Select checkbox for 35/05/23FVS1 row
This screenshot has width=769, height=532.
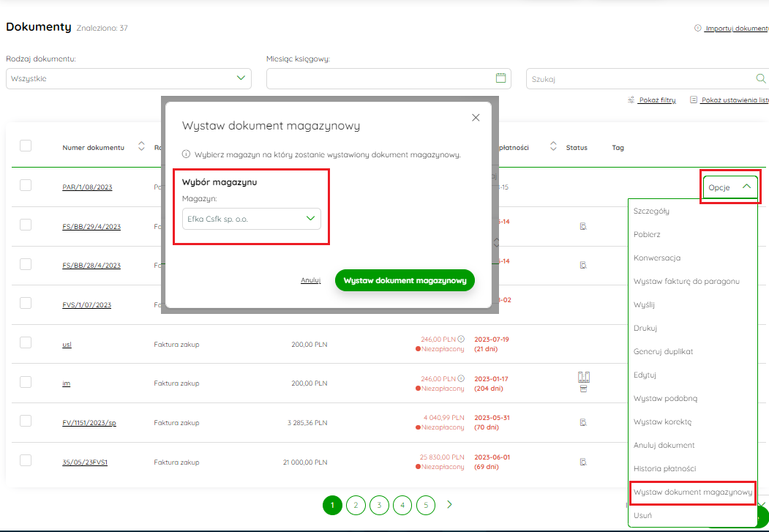[26, 460]
